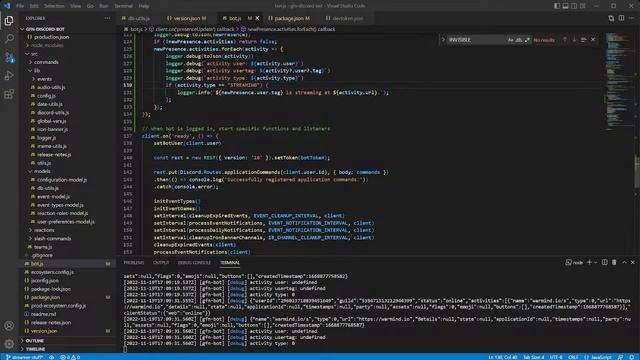This screenshot has height=360, width=640.
Task: Open the Manage gear icon
Action: point(9,344)
